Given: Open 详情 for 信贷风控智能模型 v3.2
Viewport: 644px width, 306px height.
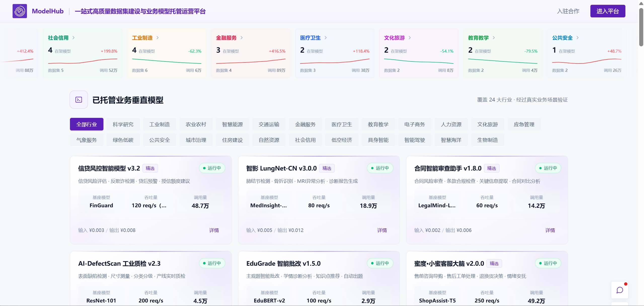Looking at the screenshot, I should (x=214, y=230).
